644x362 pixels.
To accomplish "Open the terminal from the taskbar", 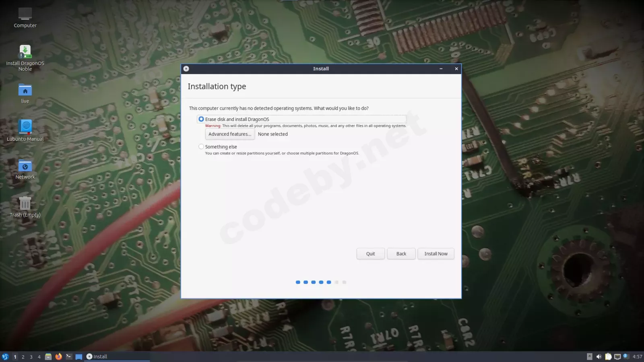I will 69,357.
